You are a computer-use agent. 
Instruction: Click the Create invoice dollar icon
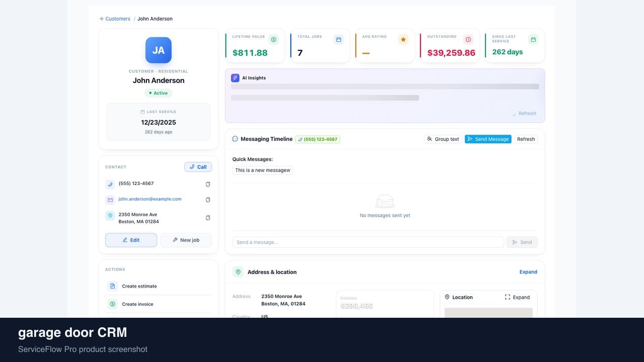[112, 304]
